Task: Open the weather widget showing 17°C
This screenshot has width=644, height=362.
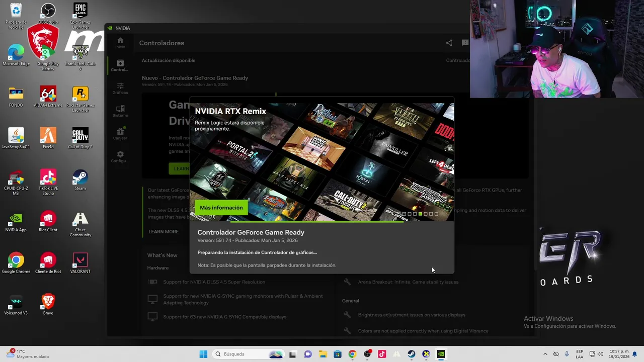Action: 28,354
